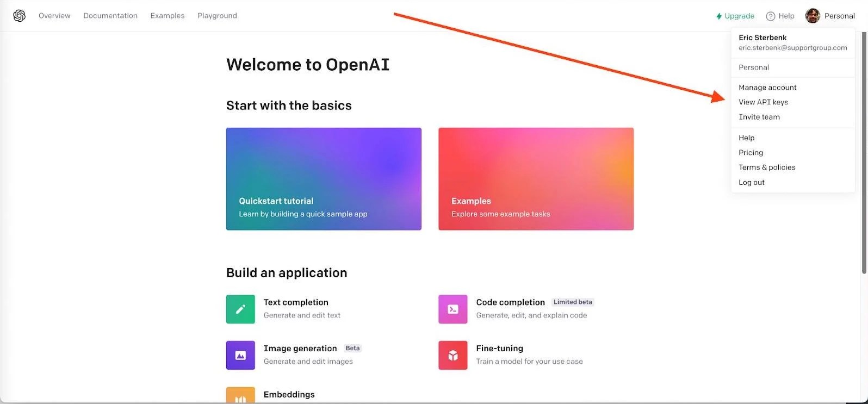Image resolution: width=868 pixels, height=404 pixels.
Task: Open Embeddings via the bar chart icon
Action: 240,395
